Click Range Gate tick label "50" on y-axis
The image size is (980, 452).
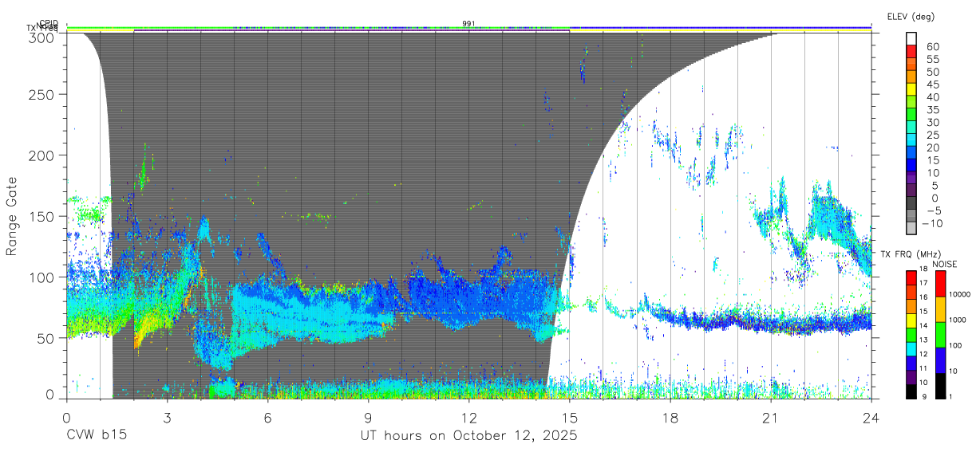point(46,338)
